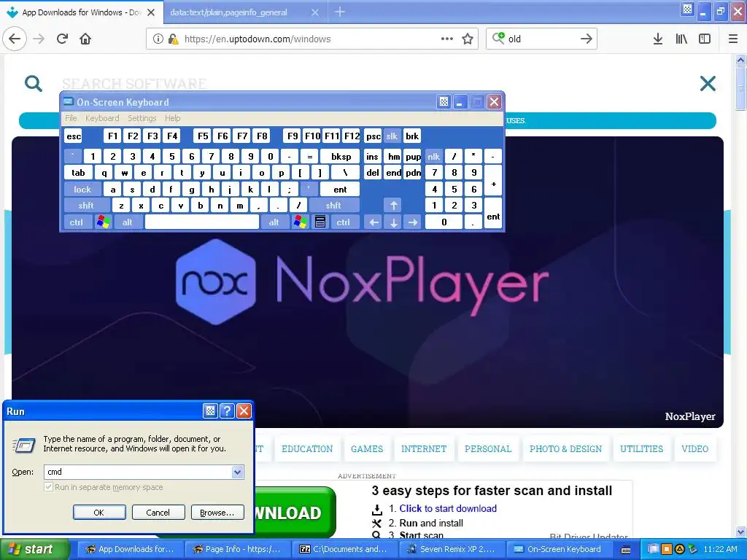Open a new tab with plus icon

pos(340,12)
